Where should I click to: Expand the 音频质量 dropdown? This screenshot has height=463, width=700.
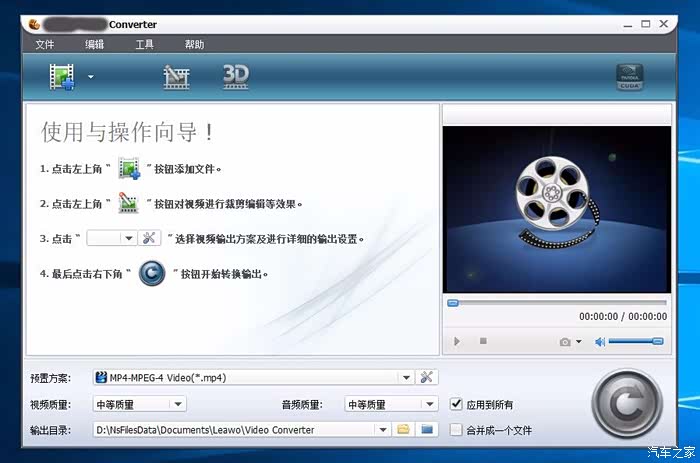[429, 405]
